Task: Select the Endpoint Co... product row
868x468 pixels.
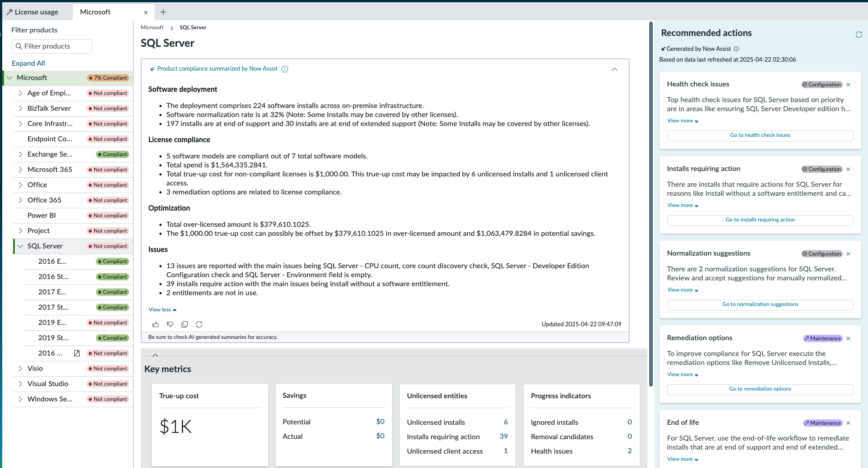Action: coord(73,139)
